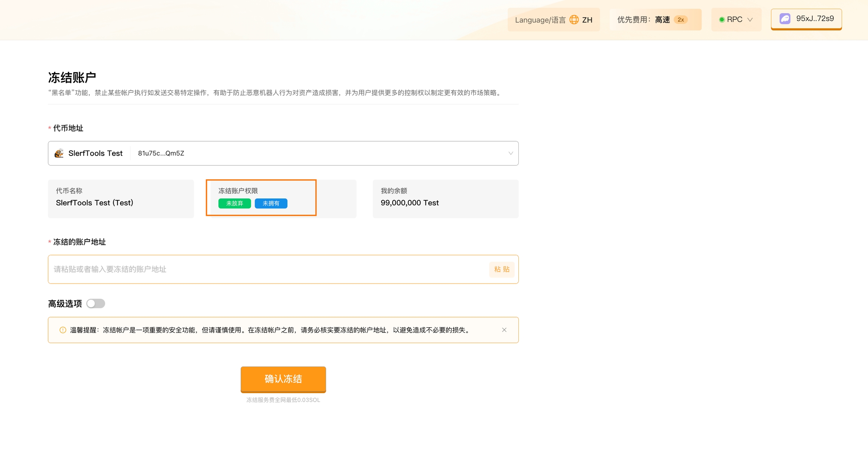Click the globe language icon

574,20
